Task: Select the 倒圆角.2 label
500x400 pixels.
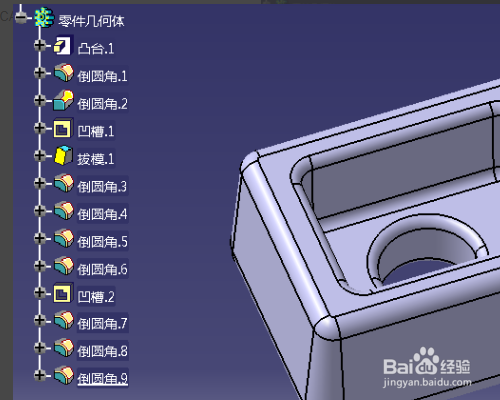Action: pyautogui.click(x=102, y=104)
